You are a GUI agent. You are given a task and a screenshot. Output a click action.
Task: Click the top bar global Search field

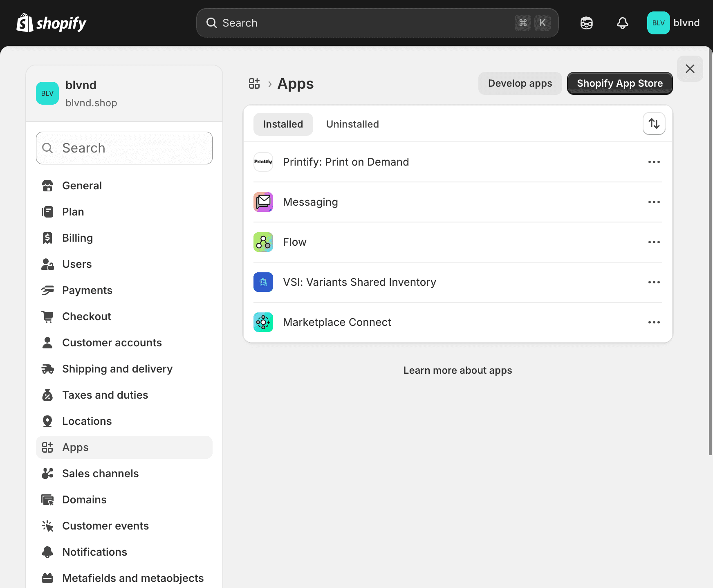[x=377, y=23]
